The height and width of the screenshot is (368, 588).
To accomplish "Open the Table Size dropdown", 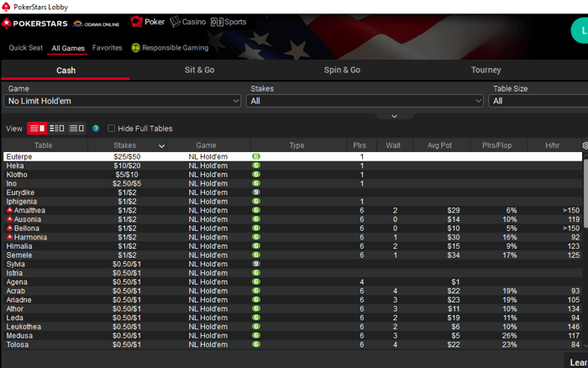I will tap(538, 101).
